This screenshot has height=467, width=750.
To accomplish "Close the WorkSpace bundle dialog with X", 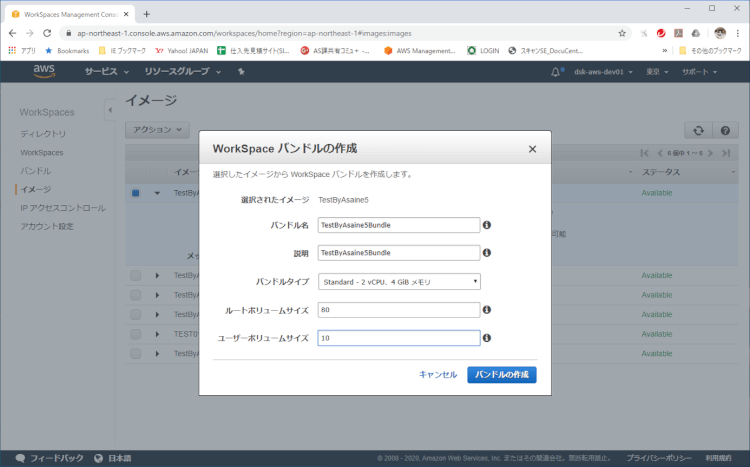I will pyautogui.click(x=532, y=149).
